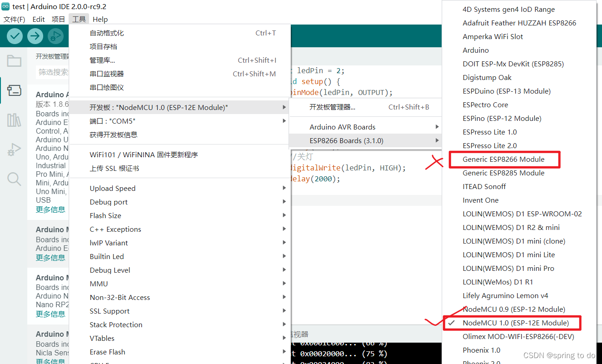Screen dimensions: 602x364
Task: Click the Upload arrow toolbar button
Action: point(35,36)
